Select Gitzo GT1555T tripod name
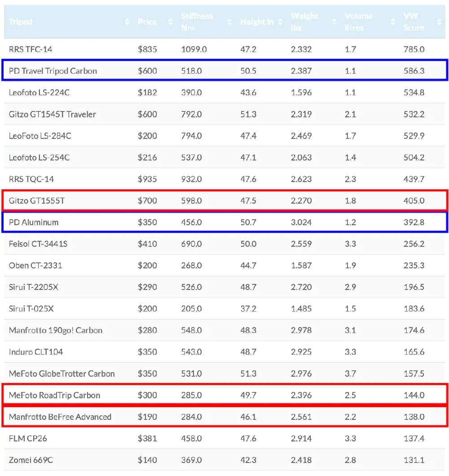This screenshot has height=476, width=449. [37, 200]
